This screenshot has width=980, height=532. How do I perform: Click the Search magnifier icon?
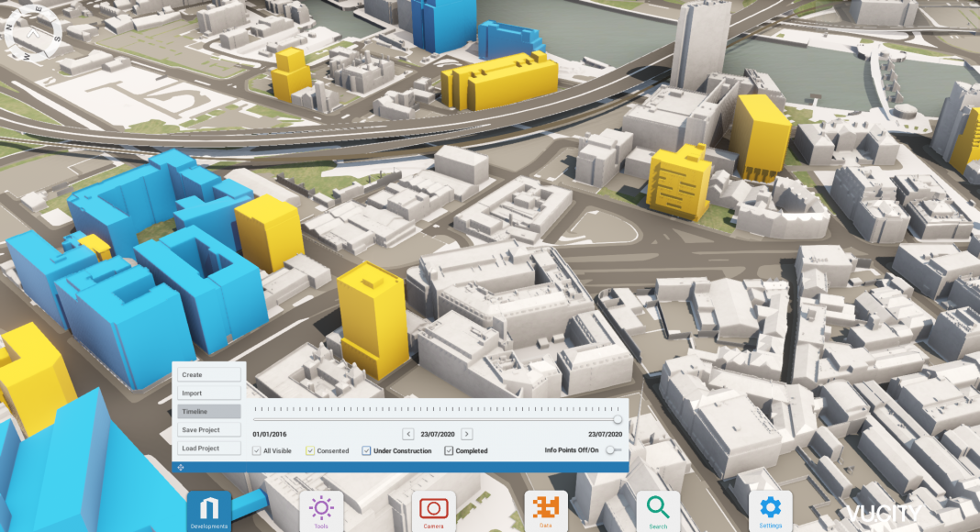tap(658, 509)
